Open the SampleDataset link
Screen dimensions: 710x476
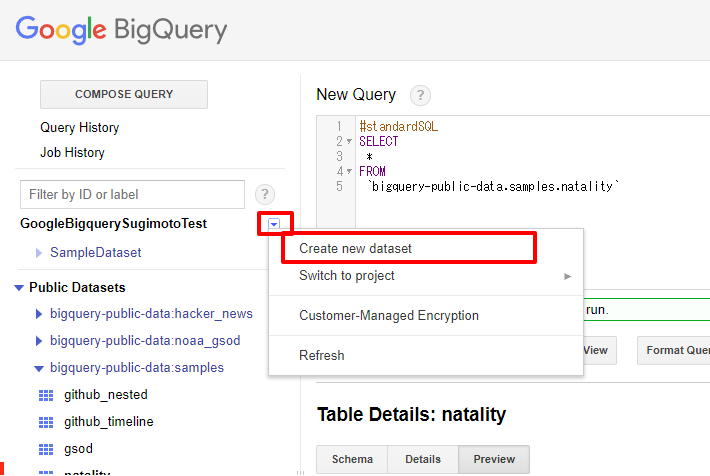coord(96,253)
